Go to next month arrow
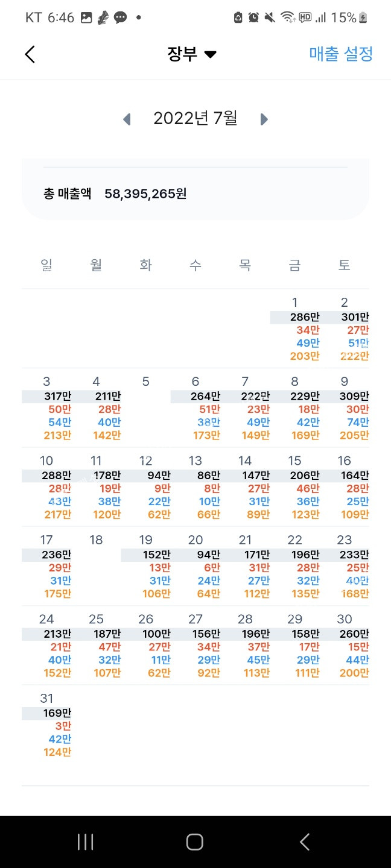The height and width of the screenshot is (868, 391). [264, 119]
